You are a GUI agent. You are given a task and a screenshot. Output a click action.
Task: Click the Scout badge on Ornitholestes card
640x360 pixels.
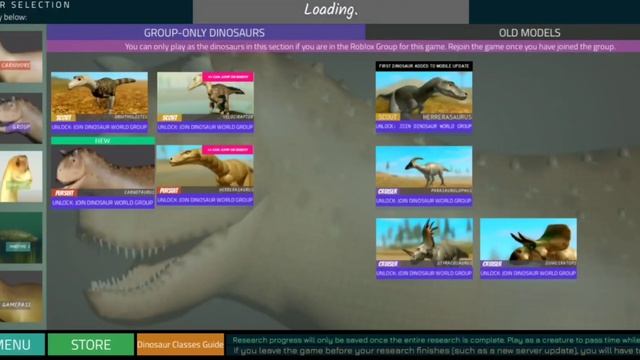coord(64,118)
